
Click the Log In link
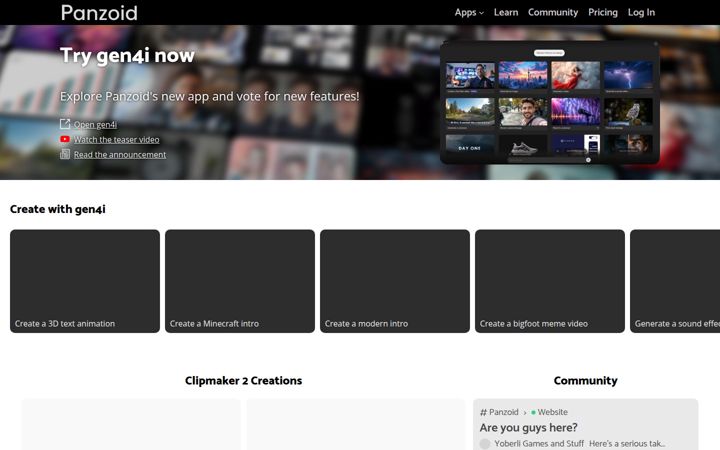point(641,12)
